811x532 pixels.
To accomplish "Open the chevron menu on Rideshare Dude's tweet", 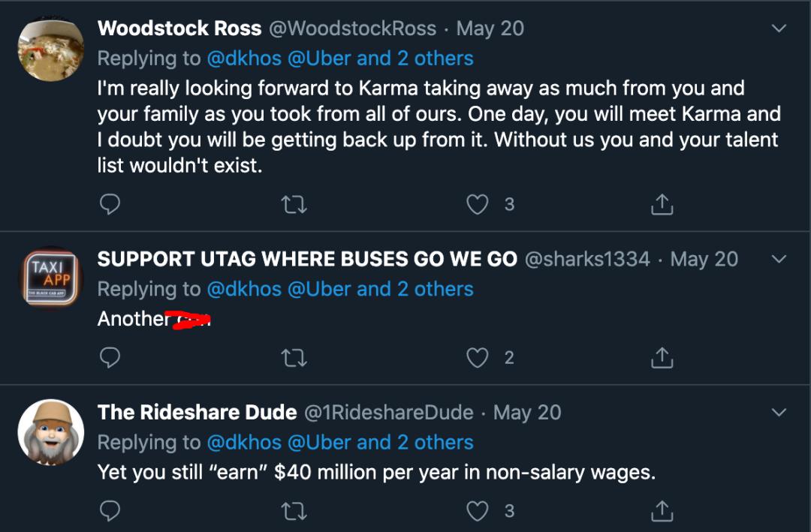I will 779,412.
